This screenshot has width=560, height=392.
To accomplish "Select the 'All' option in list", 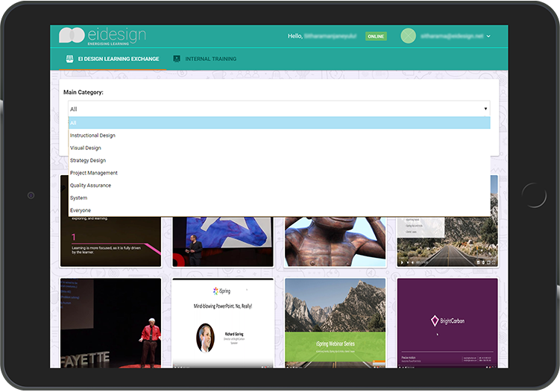I will click(x=280, y=123).
